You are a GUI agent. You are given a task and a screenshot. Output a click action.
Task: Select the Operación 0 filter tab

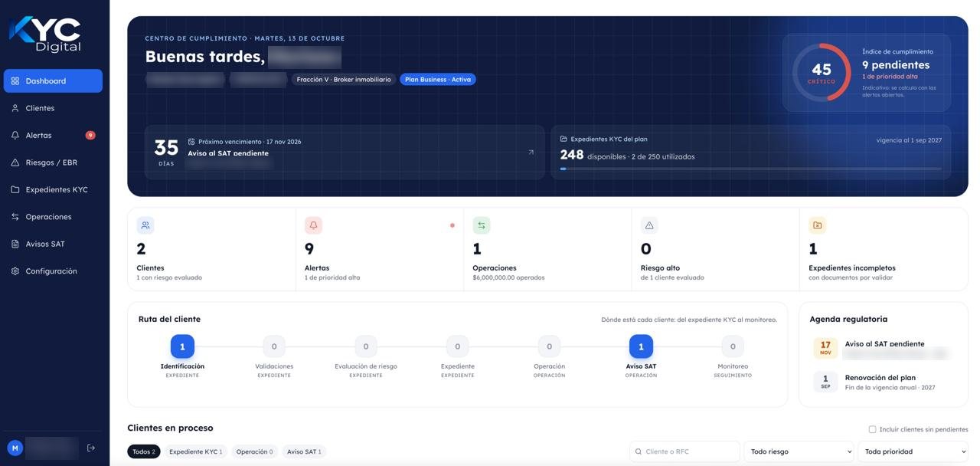click(254, 451)
